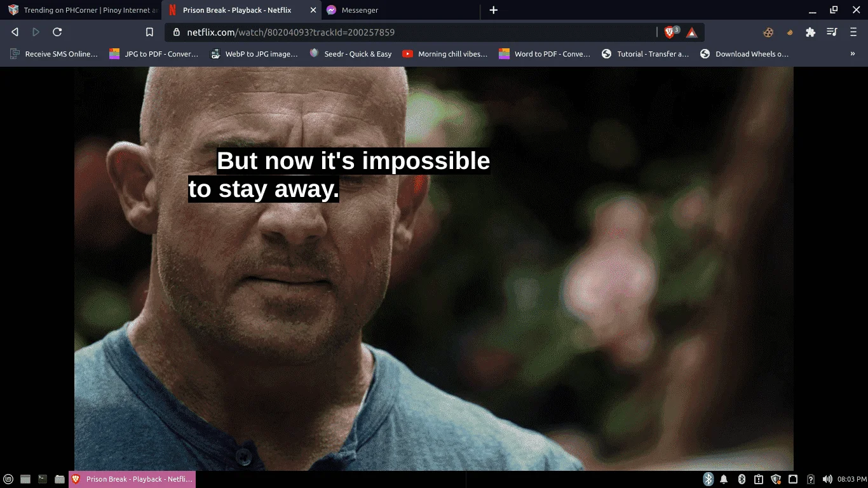868x488 pixels.
Task: Open the media playback controls icon
Action: click(832, 32)
